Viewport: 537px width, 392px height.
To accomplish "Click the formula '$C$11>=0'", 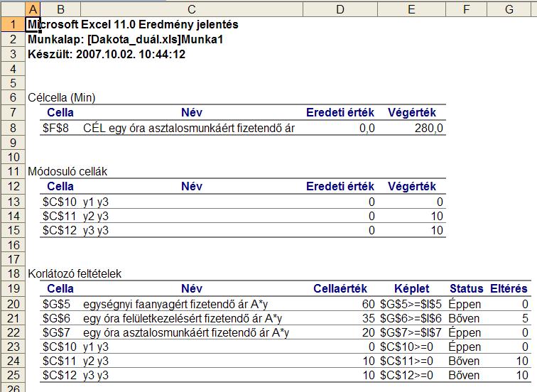I will tap(406, 361).
